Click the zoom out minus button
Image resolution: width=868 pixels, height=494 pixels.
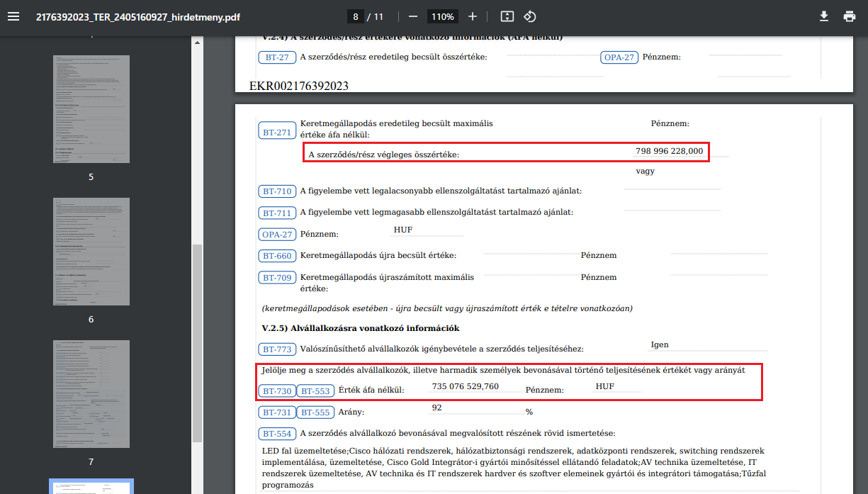(413, 16)
